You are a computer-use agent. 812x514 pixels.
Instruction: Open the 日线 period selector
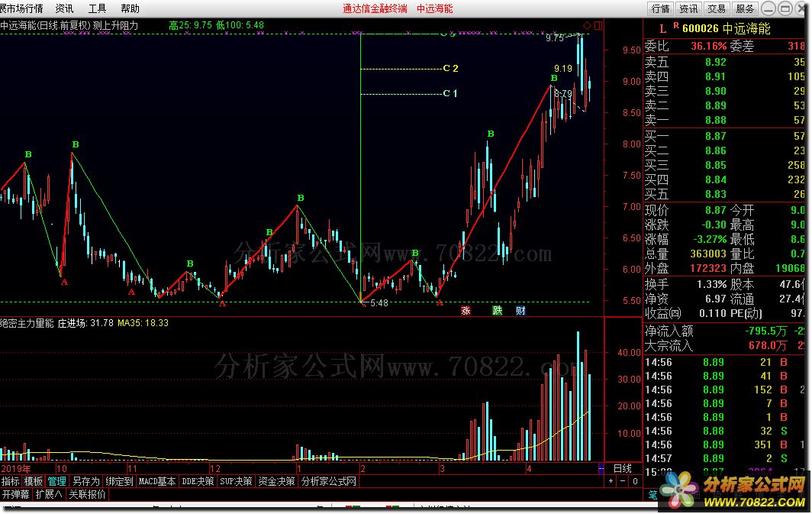tap(623, 468)
